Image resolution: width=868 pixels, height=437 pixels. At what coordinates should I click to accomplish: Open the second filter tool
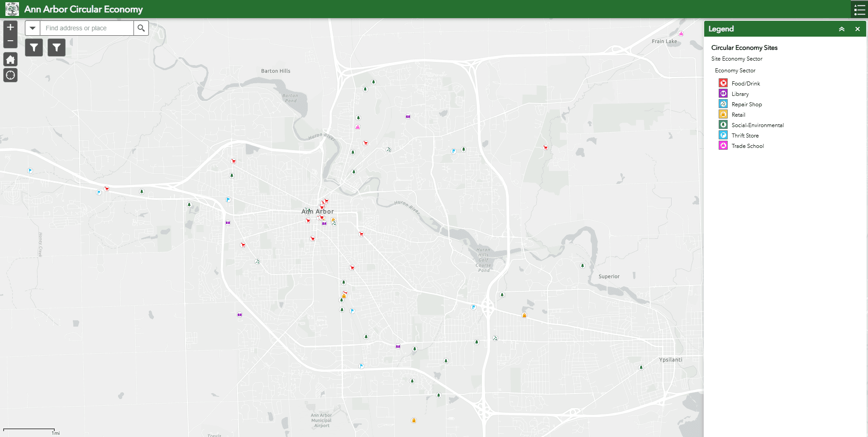56,47
